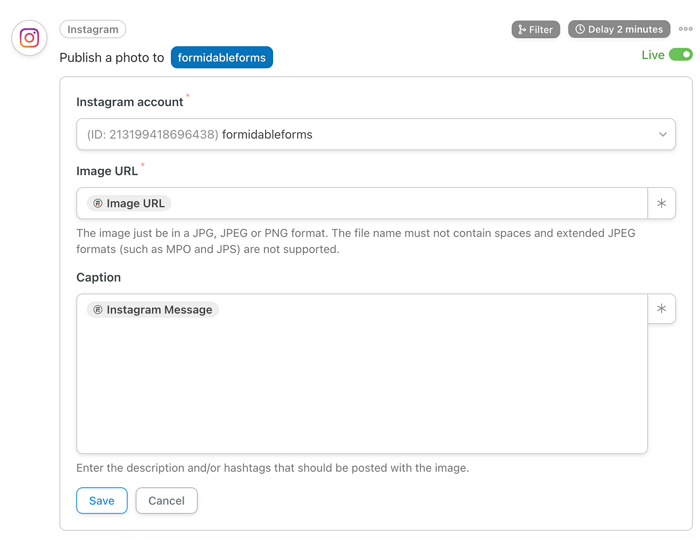700x543 pixels.
Task: Click the asterisk button beside Caption box
Action: tap(661, 309)
